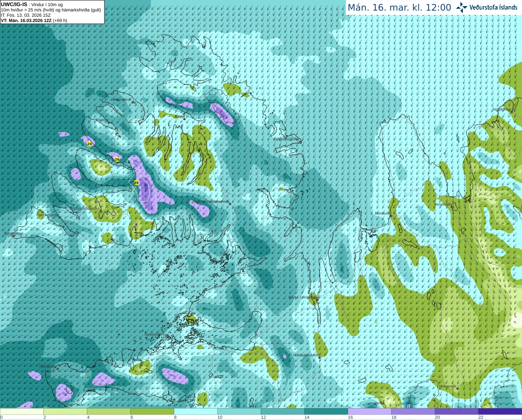Image resolution: width=522 pixels, height=420 pixels.
Task: Click the 'Veðurstofa Íslands' wordmark text
Action: [493, 7]
